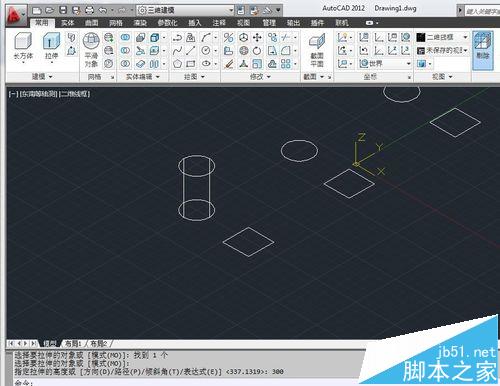Click the Trim tool in 修改 panel

286,37
